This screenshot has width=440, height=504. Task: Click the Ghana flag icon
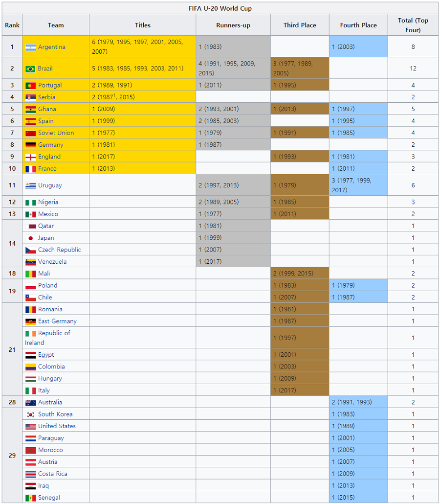coord(30,109)
